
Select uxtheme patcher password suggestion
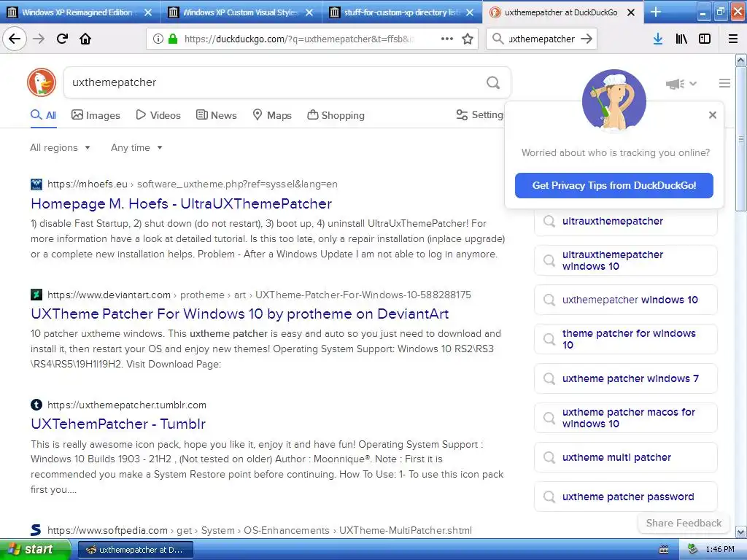pos(625,497)
